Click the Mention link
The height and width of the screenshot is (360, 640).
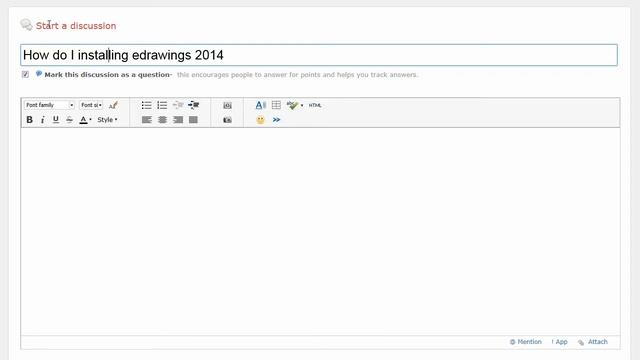pos(526,342)
